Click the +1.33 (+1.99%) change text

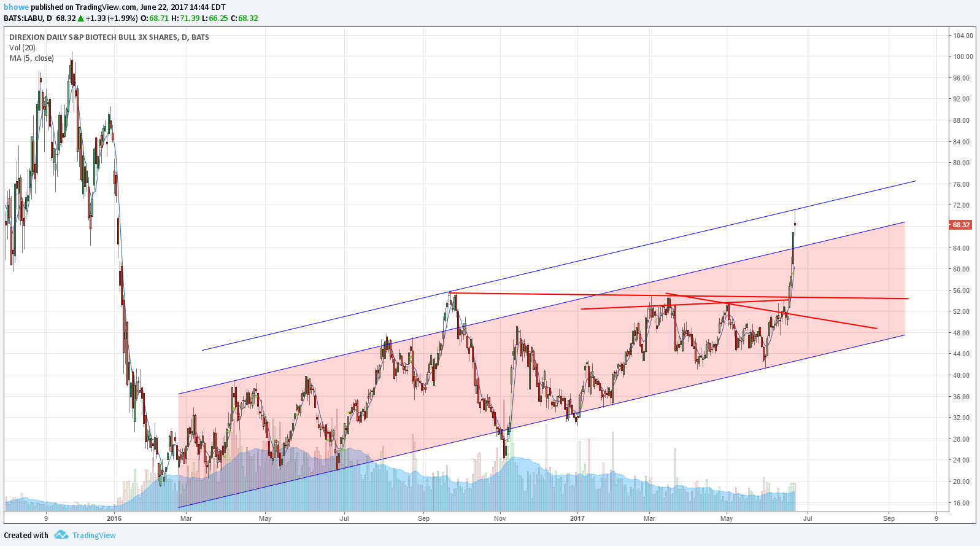click(112, 18)
